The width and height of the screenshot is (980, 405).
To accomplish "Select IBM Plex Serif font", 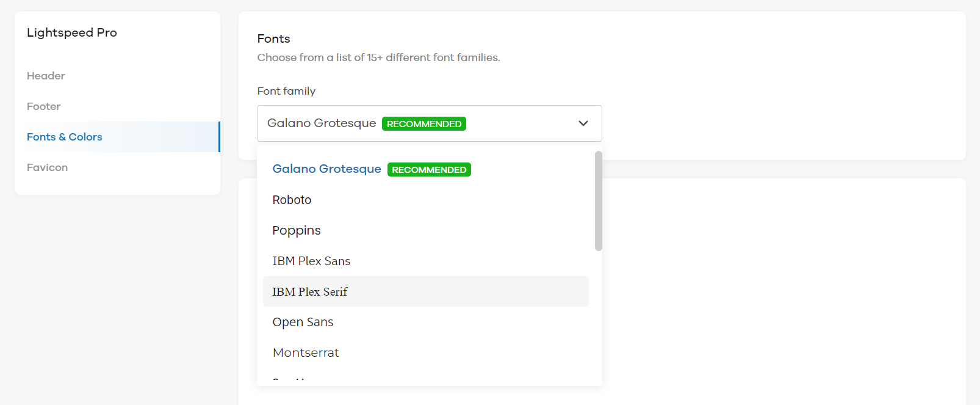I will click(x=426, y=291).
